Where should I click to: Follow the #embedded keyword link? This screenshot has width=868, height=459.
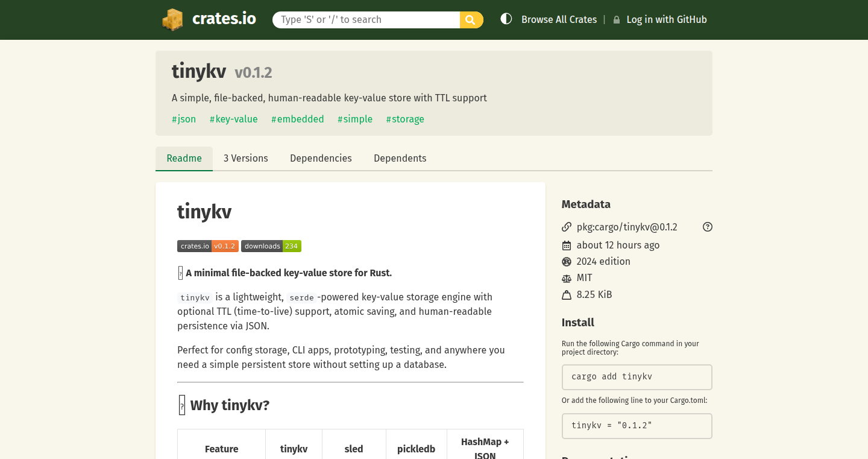click(298, 119)
